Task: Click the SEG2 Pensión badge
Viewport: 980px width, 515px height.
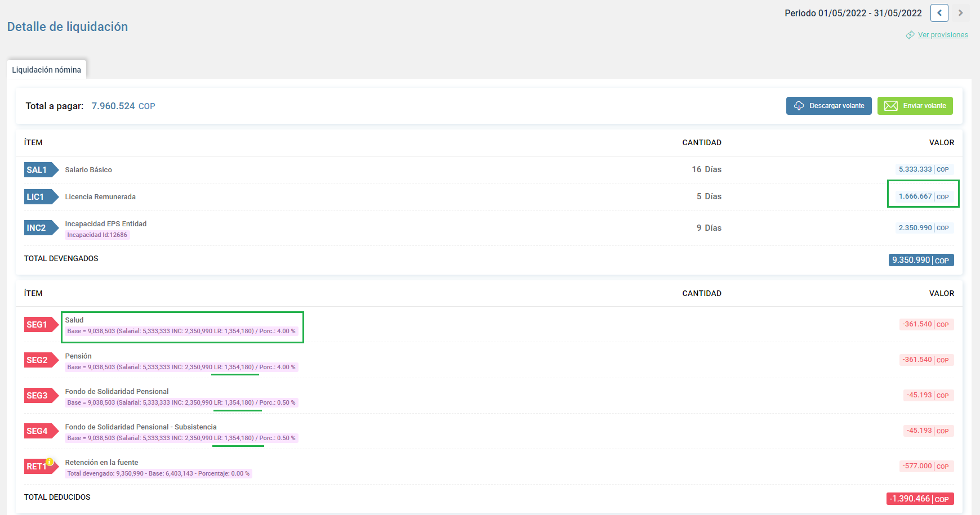Action: coord(41,360)
